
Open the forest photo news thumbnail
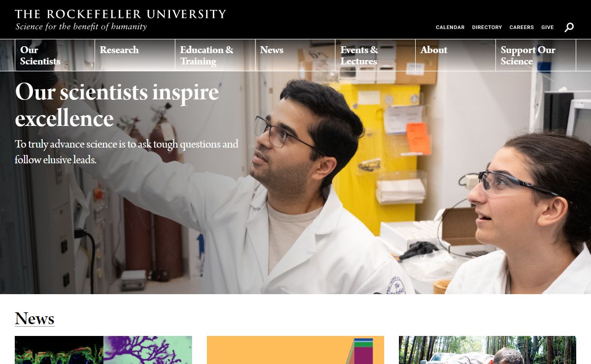click(x=487, y=350)
